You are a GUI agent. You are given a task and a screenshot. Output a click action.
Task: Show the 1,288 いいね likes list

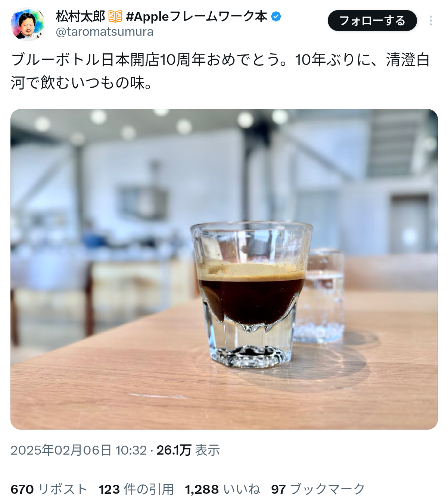(223, 489)
